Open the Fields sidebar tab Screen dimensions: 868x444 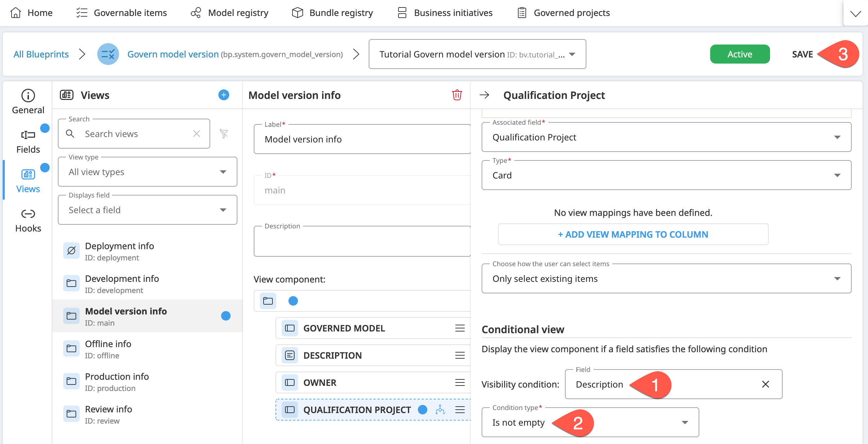[x=28, y=142]
